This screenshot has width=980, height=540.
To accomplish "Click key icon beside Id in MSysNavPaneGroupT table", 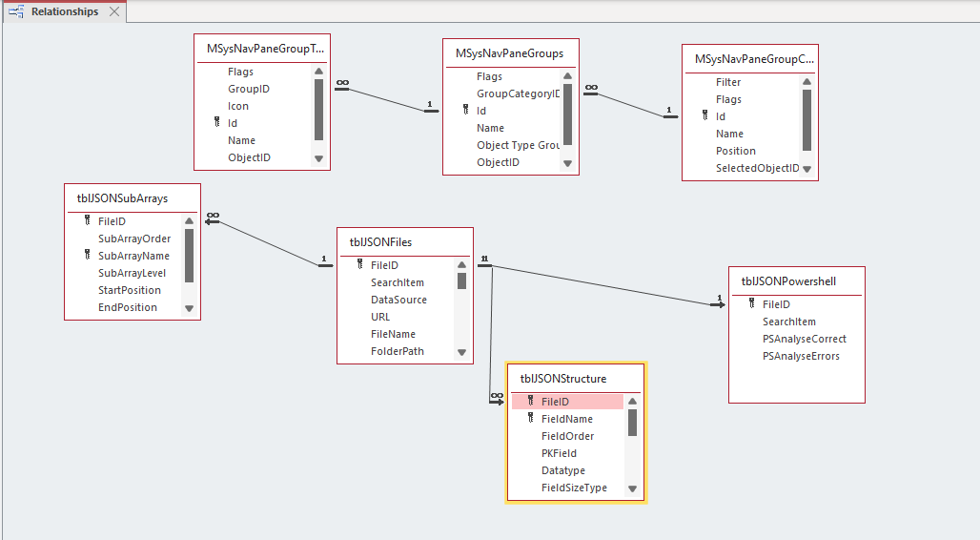I will [216, 122].
